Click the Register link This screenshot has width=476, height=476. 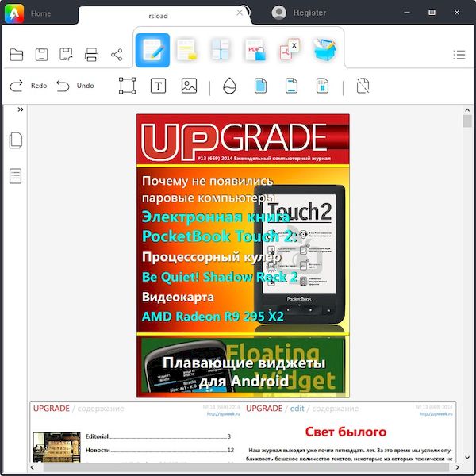[309, 13]
